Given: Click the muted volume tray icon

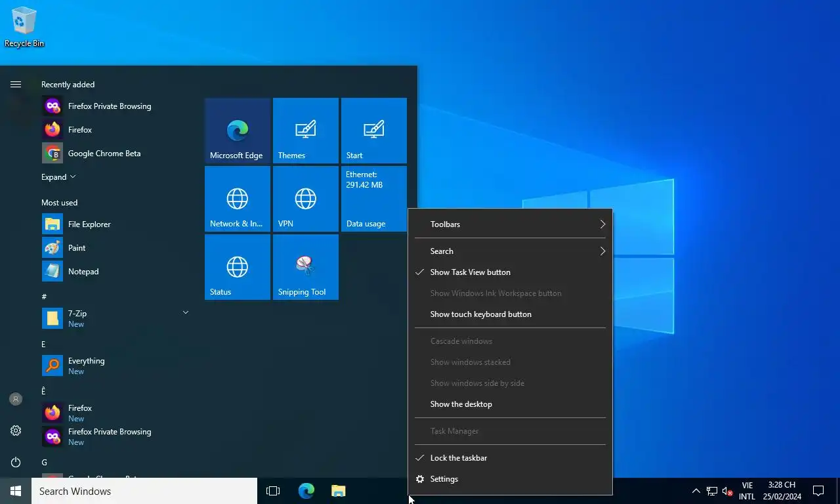Looking at the screenshot, I should [x=727, y=491].
